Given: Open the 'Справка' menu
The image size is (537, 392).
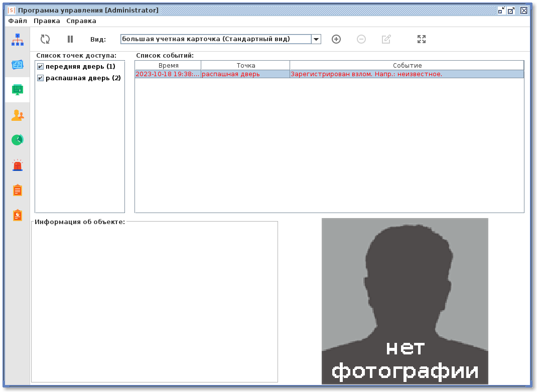Looking at the screenshot, I should (81, 21).
